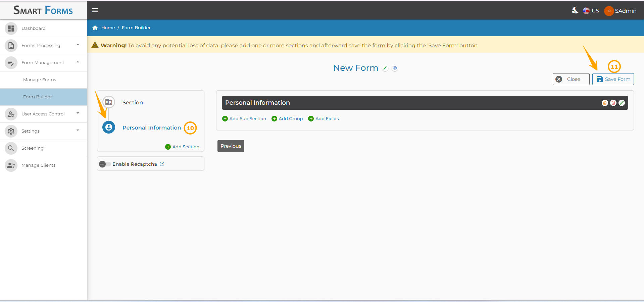Click Add Group link
This screenshot has width=644, height=302.
click(x=287, y=119)
